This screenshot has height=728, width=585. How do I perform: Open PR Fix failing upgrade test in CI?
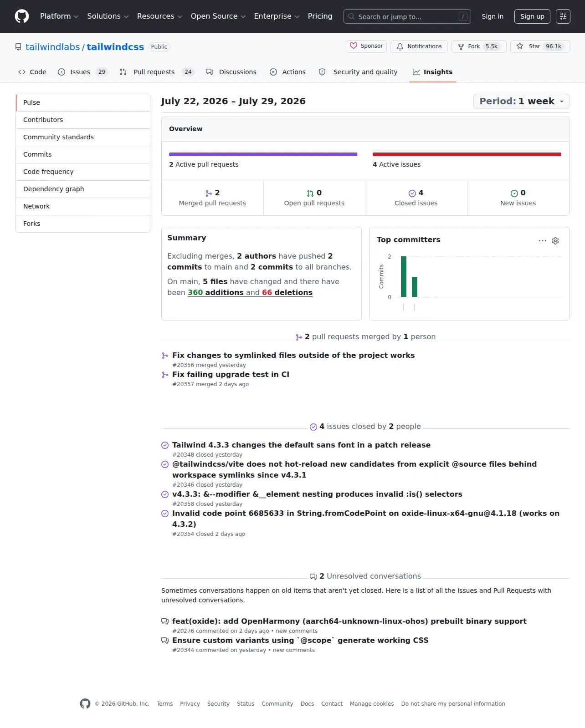pos(231,374)
